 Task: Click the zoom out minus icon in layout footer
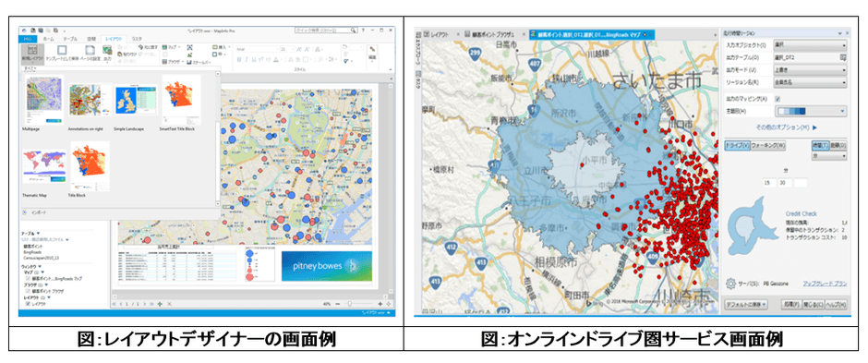(x=338, y=304)
